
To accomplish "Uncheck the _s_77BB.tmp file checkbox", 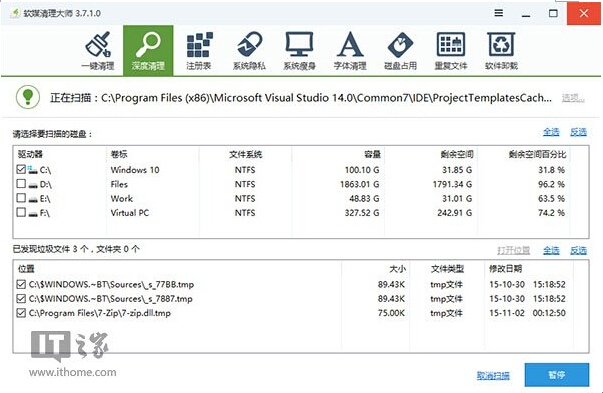I will tap(21, 285).
